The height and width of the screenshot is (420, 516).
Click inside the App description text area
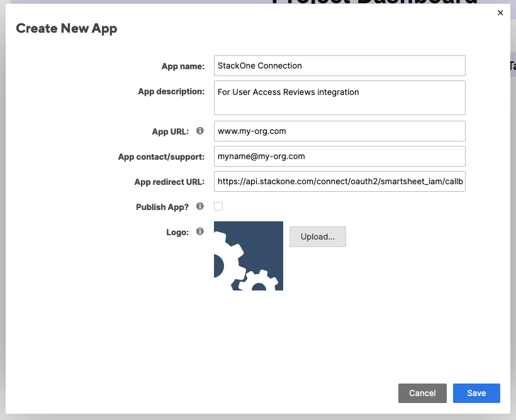(339, 97)
